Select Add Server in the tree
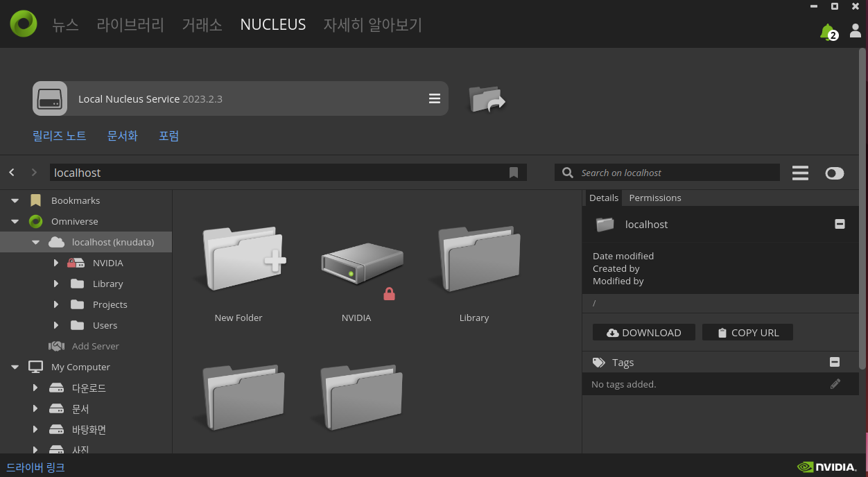 (x=96, y=346)
